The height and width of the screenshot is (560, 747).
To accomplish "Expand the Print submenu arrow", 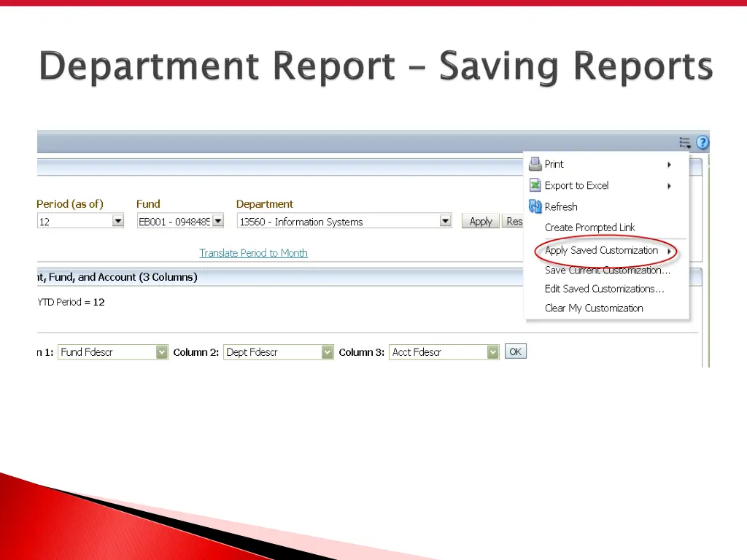I will (x=670, y=165).
